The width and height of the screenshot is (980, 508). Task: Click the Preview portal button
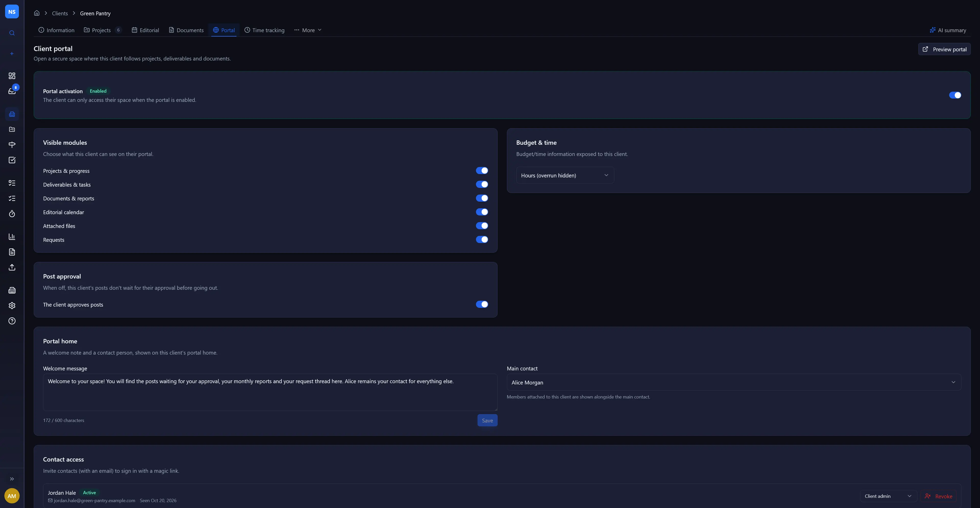[944, 49]
